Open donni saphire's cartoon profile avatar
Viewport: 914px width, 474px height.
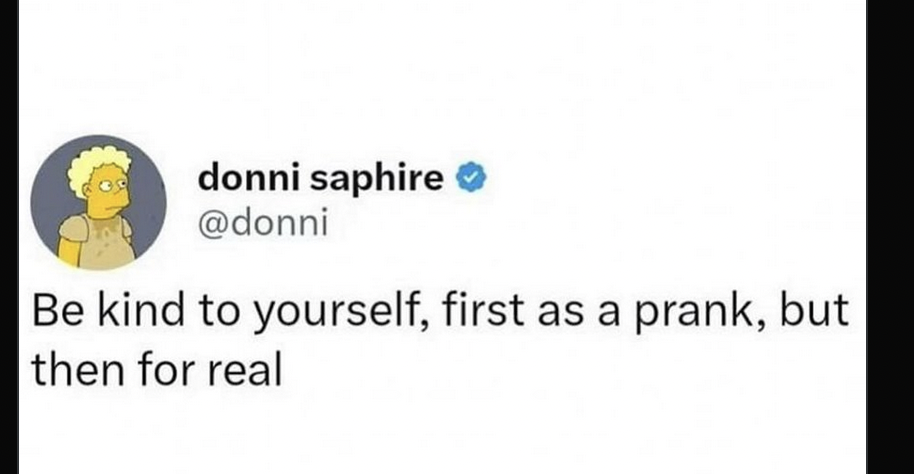pyautogui.click(x=99, y=203)
